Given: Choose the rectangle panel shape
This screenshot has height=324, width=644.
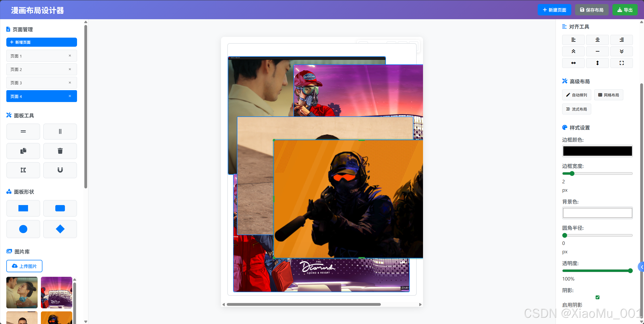Looking at the screenshot, I should click(x=23, y=208).
